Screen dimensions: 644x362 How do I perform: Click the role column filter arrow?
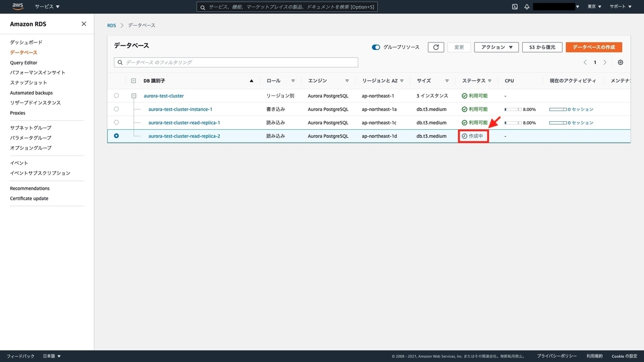tap(293, 81)
